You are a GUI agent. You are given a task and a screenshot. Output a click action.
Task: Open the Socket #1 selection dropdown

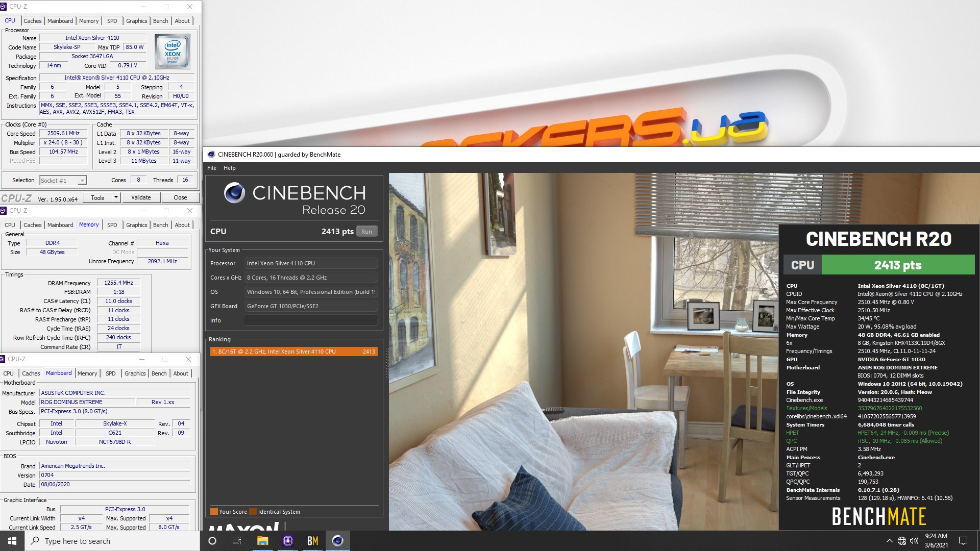pyautogui.click(x=63, y=180)
